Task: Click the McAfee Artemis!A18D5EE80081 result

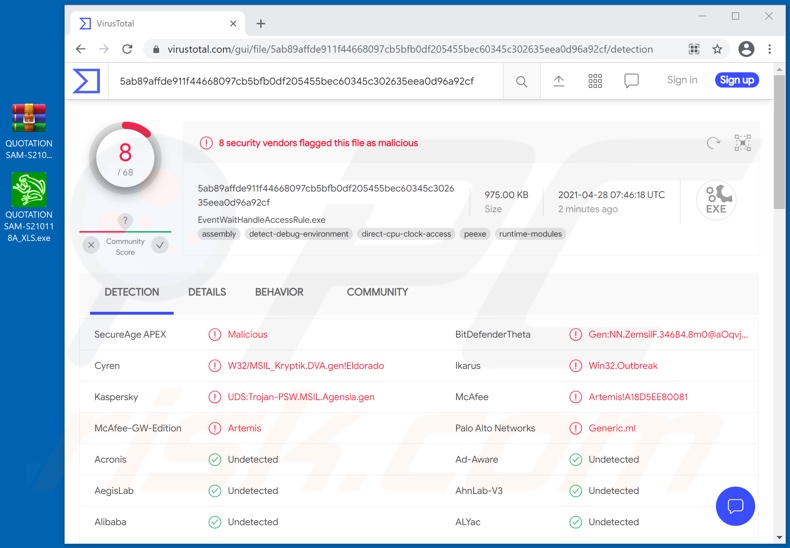Action: 638,397
